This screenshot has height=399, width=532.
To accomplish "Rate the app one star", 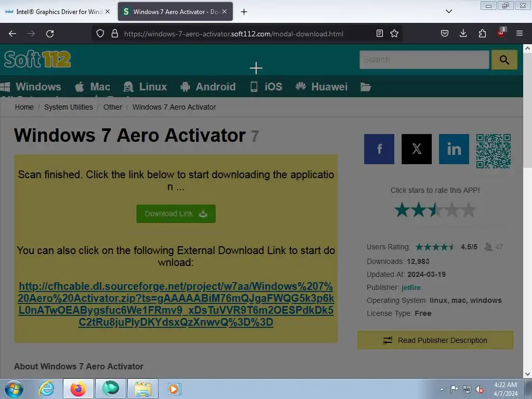I will (402, 210).
